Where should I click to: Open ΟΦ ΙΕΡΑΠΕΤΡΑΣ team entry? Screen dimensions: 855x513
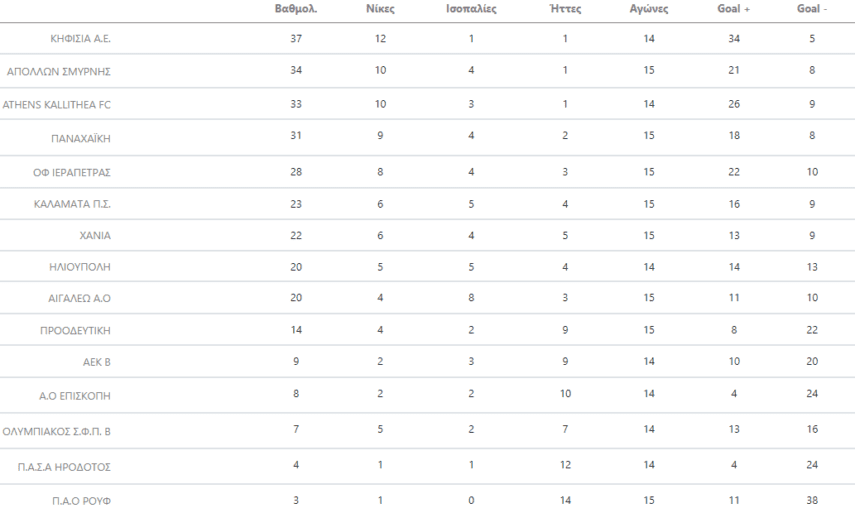(x=71, y=172)
